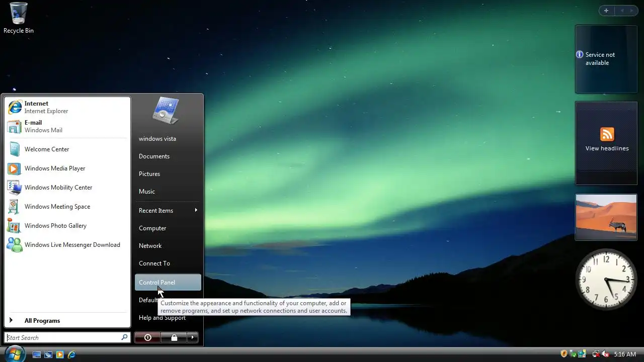644x362 pixels.
Task: Click Show Desktop in Quick Launch
Action: [37, 354]
